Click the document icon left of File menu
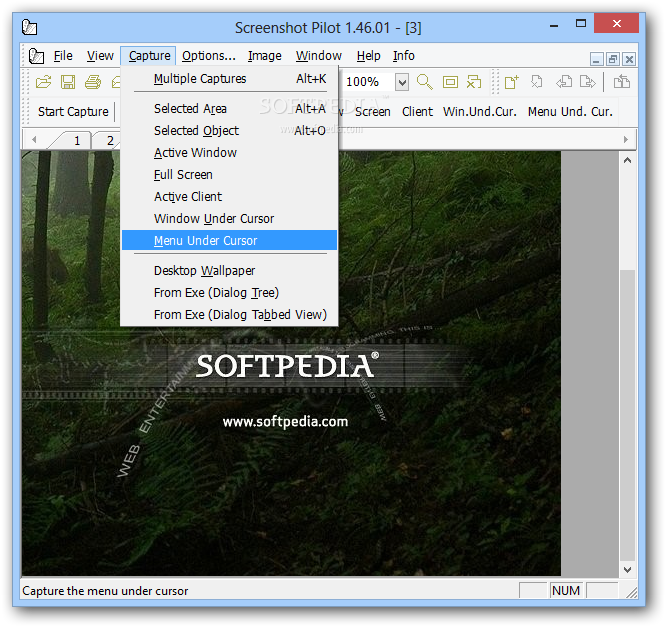The width and height of the screenshot is (666, 627). (36, 56)
